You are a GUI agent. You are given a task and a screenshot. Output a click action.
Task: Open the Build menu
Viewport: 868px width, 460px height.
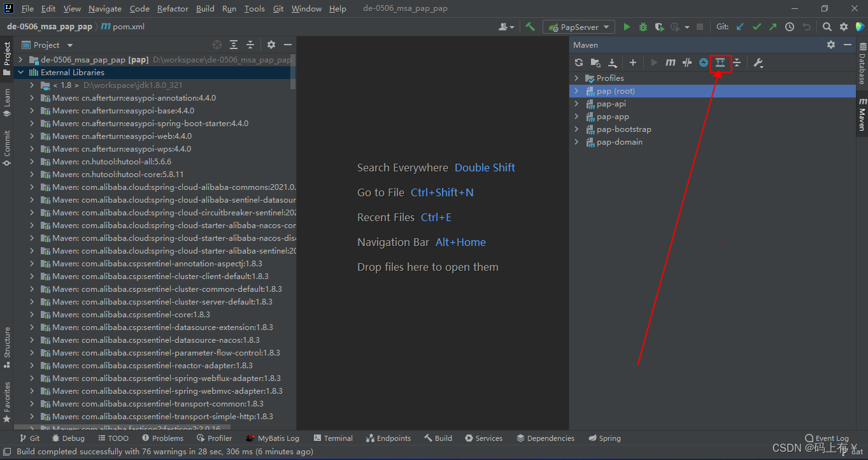205,8
